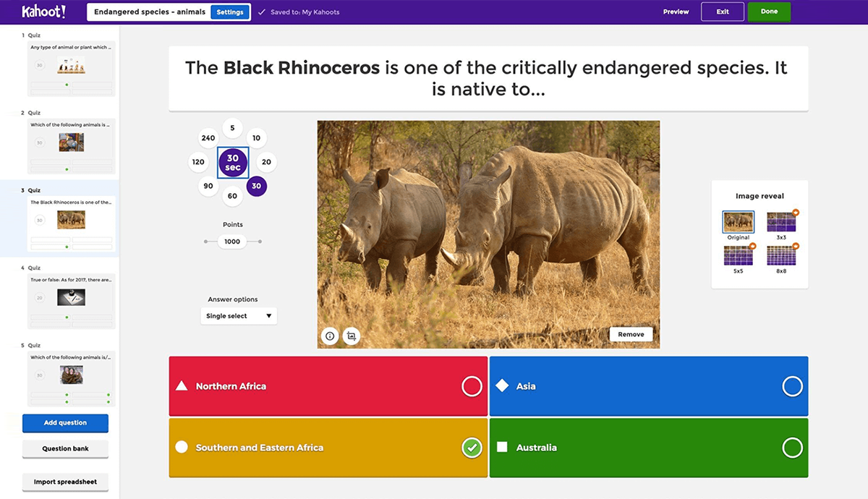Set time limit to 20 seconds
Screen dimensions: 868x499
coord(266,162)
